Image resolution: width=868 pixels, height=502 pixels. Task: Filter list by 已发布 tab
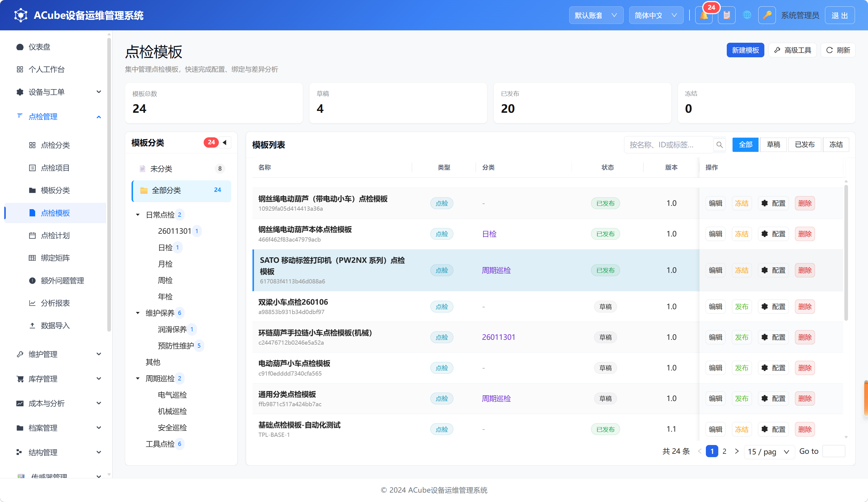805,145
